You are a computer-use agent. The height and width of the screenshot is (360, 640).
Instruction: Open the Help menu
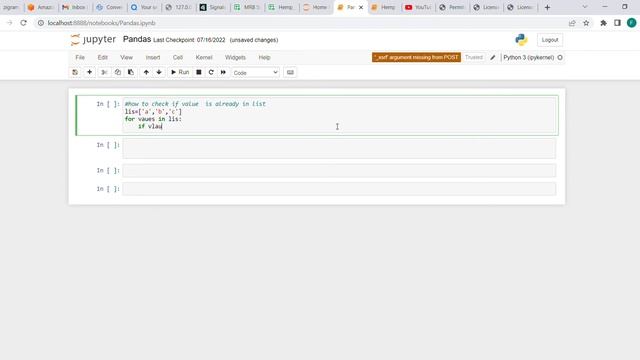point(264,58)
